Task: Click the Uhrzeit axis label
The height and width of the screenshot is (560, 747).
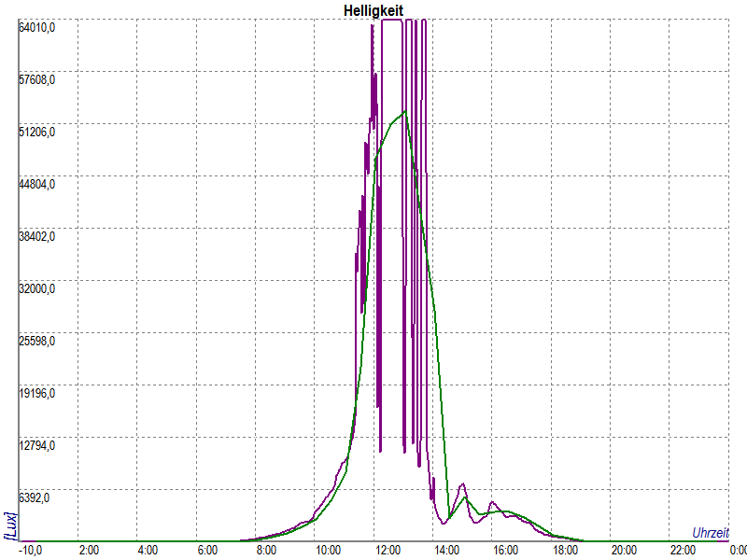Action: pyautogui.click(x=711, y=533)
